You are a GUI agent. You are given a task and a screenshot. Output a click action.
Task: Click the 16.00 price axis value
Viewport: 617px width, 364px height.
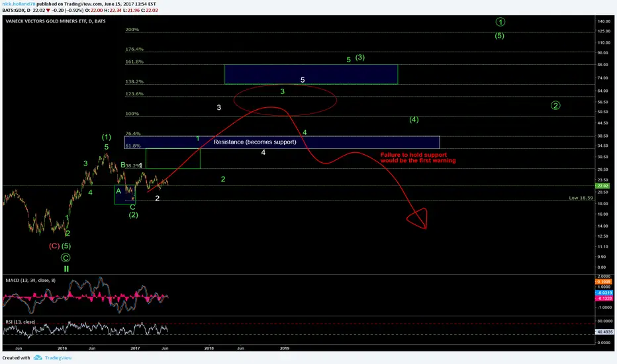click(x=602, y=214)
